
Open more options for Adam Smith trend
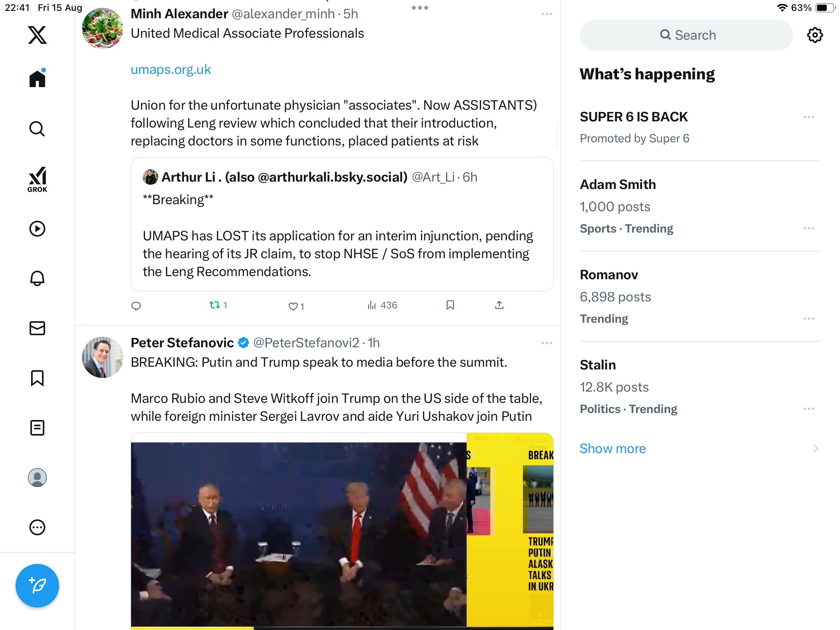809,228
